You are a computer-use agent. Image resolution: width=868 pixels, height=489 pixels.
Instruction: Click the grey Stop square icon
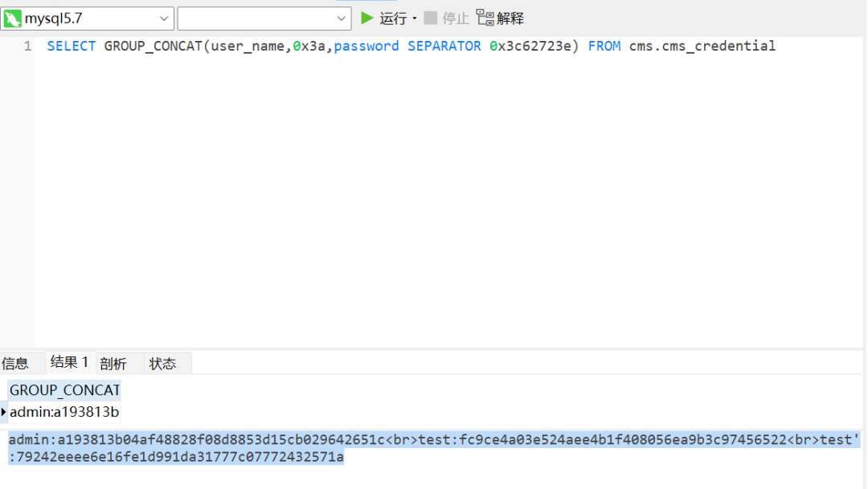click(x=430, y=18)
